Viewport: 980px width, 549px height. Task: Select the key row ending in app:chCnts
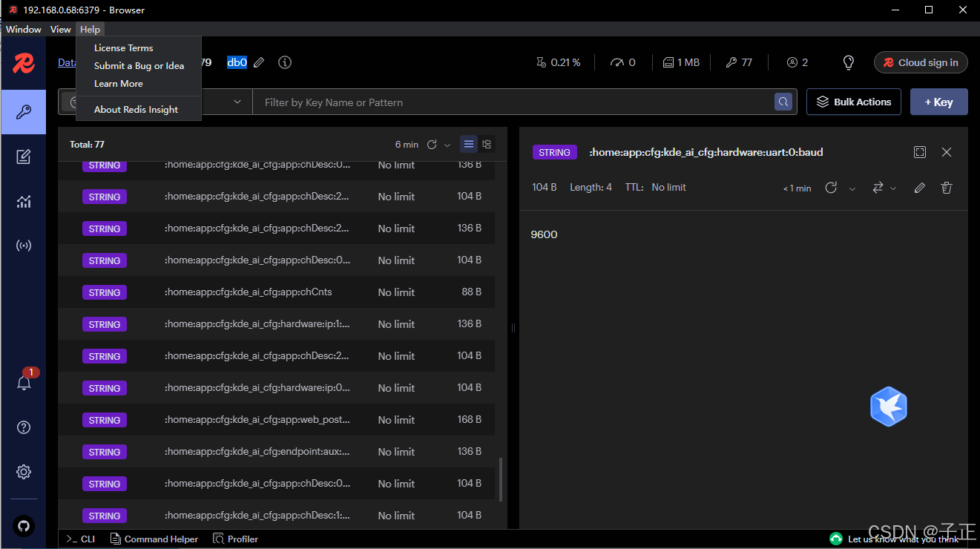click(x=277, y=292)
